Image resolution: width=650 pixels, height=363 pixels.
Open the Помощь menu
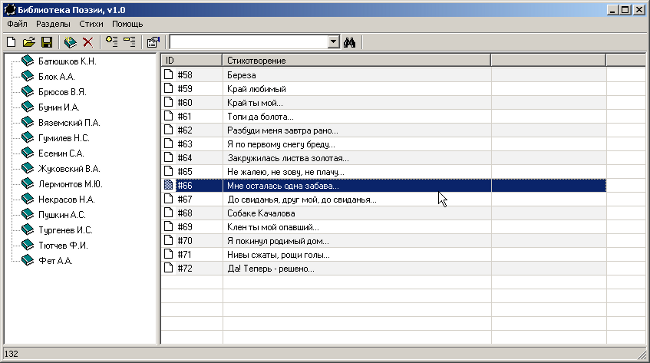pyautogui.click(x=128, y=24)
